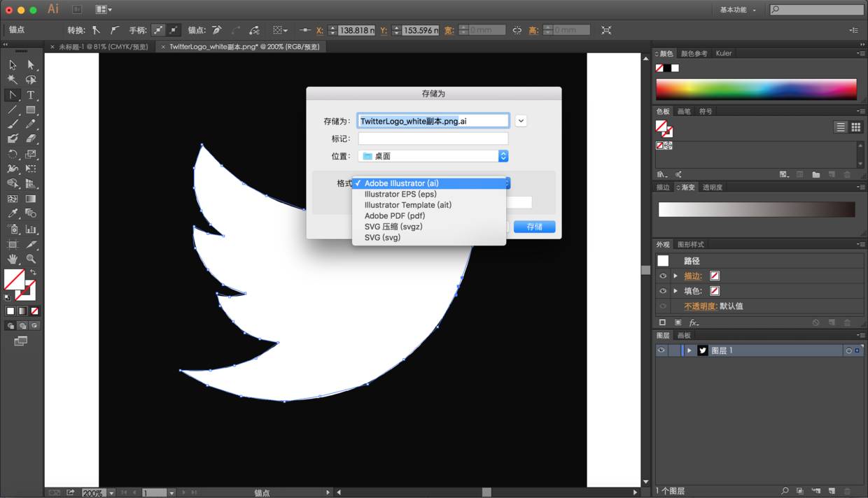The height and width of the screenshot is (498, 868).
Task: Switch swatches panel to list view
Action: (x=841, y=127)
